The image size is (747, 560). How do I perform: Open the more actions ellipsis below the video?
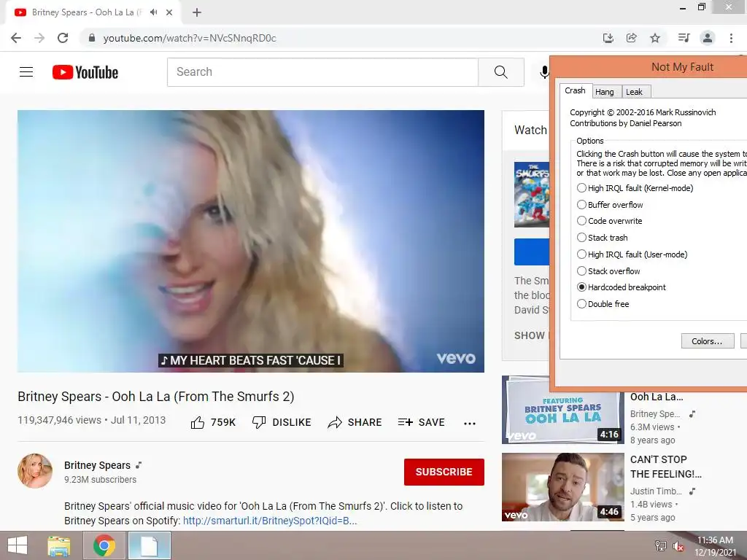470,424
